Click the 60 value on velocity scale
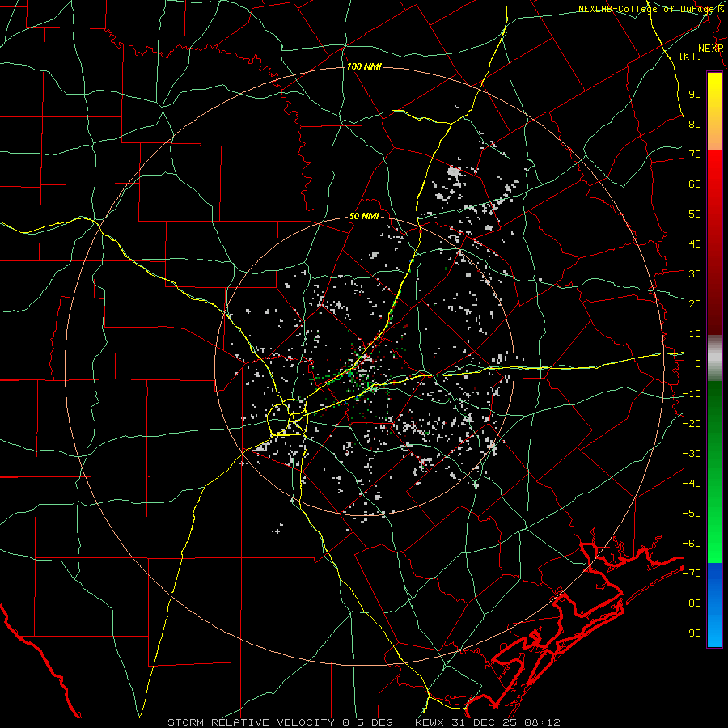Viewport: 728px width, 728px height. 695,184
